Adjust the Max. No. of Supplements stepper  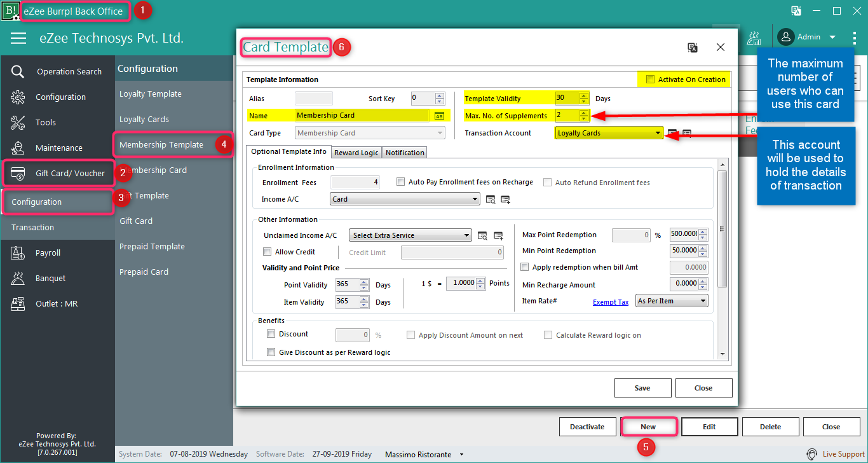[x=584, y=116]
